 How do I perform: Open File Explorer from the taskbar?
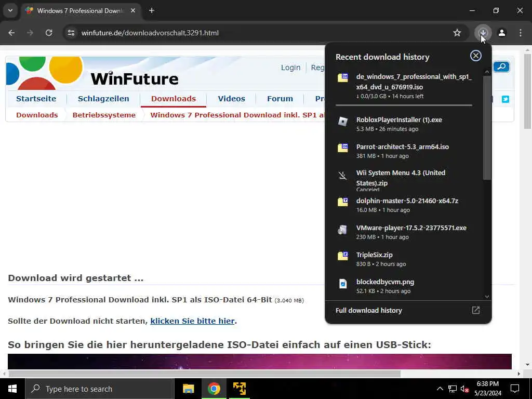click(x=188, y=389)
